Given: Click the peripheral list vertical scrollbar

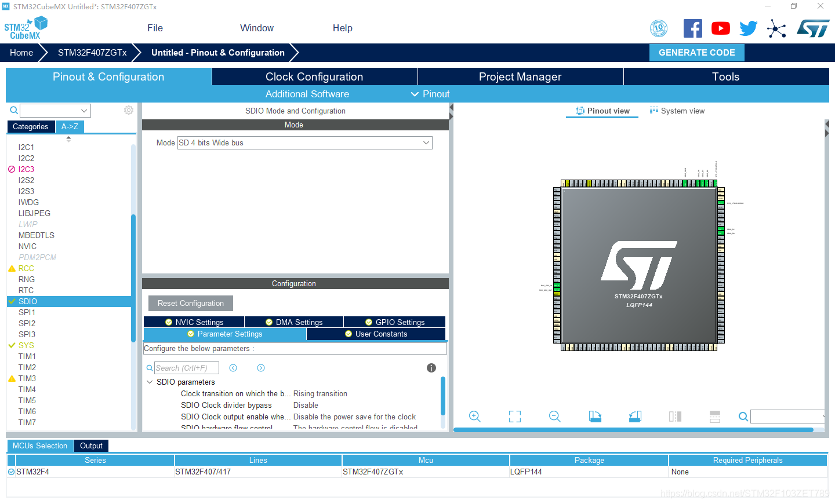Looking at the screenshot, I should tap(133, 278).
